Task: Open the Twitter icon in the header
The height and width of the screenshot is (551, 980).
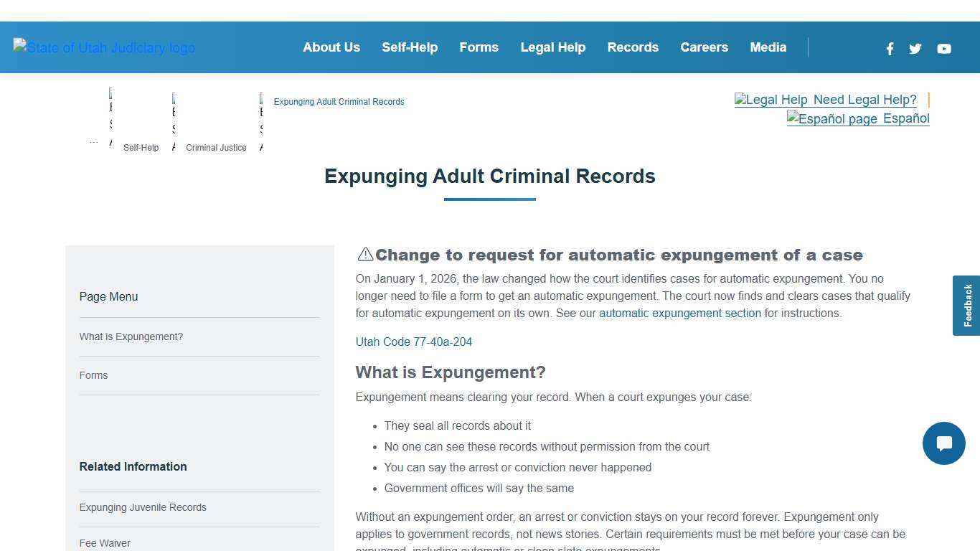Action: (x=915, y=49)
